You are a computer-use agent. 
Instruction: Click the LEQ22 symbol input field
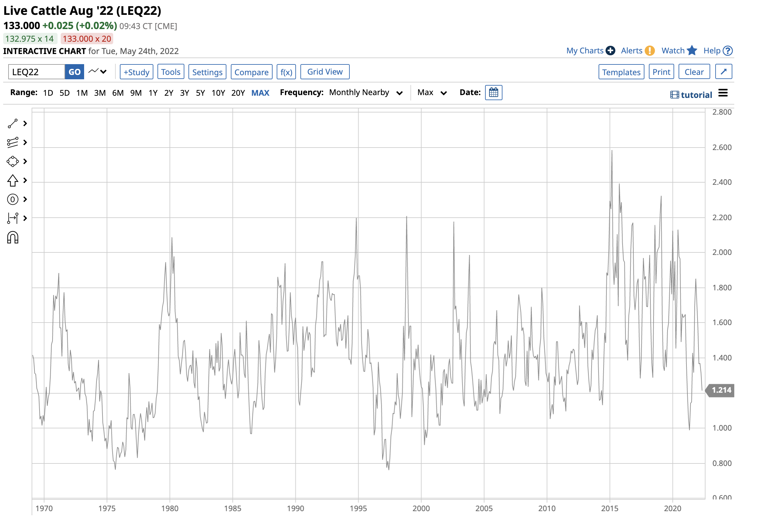tap(36, 72)
